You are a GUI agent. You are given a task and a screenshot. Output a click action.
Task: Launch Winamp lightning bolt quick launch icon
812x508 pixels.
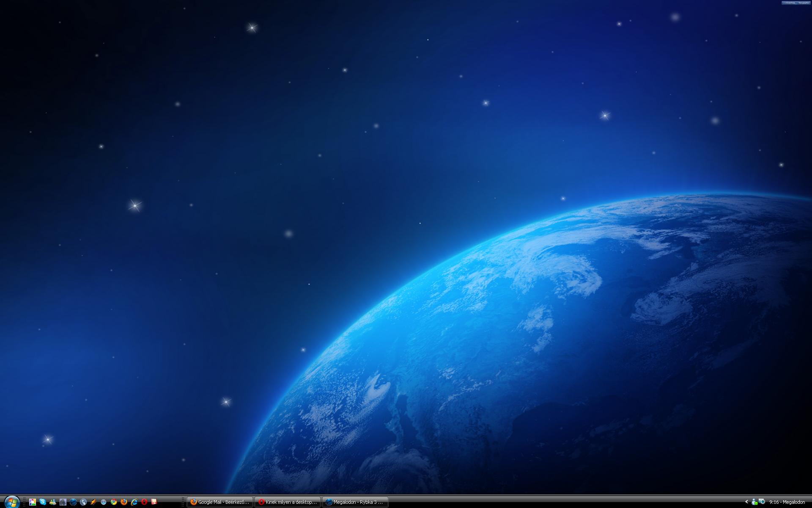click(x=93, y=502)
